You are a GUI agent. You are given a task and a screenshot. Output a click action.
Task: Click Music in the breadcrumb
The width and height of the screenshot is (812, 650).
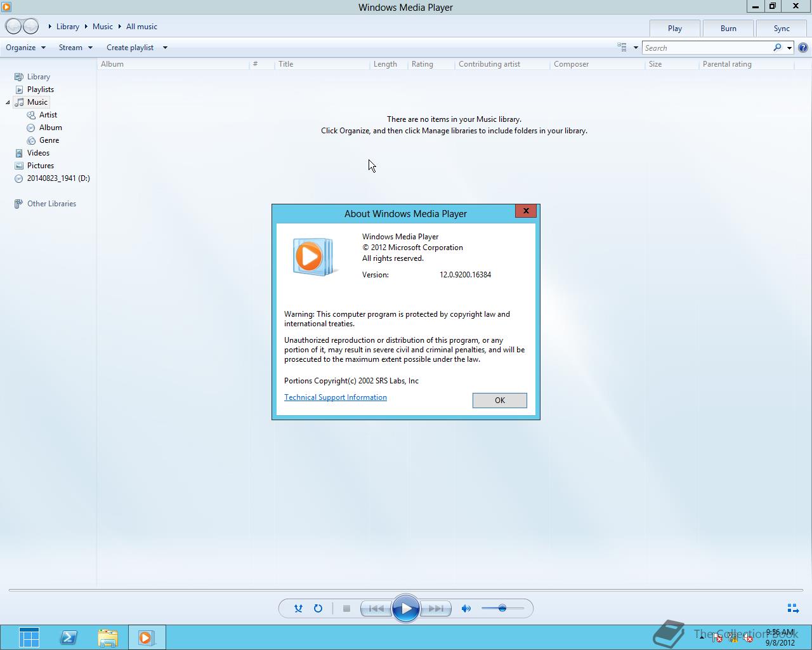[103, 27]
